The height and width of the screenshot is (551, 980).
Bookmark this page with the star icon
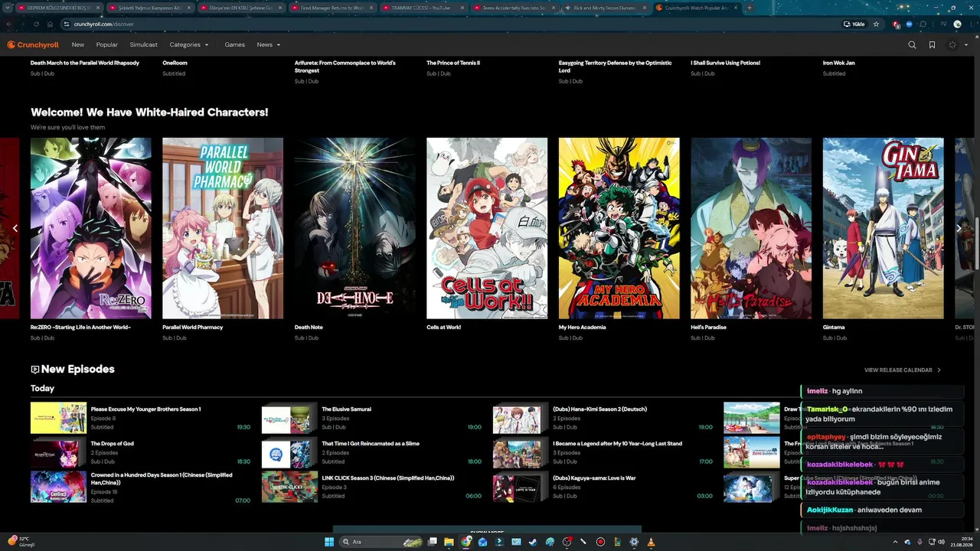pos(877,24)
